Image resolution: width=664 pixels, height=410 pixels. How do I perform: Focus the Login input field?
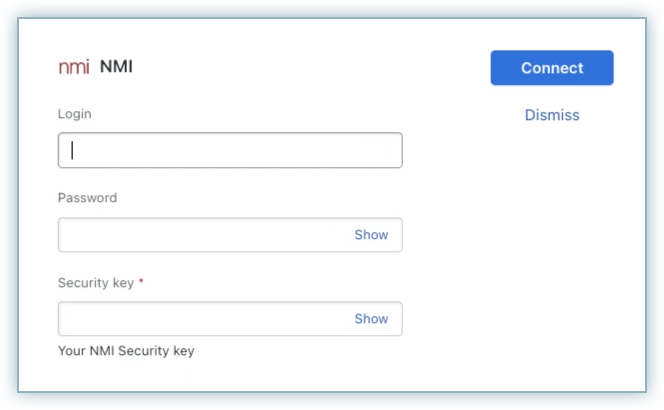pyautogui.click(x=230, y=150)
